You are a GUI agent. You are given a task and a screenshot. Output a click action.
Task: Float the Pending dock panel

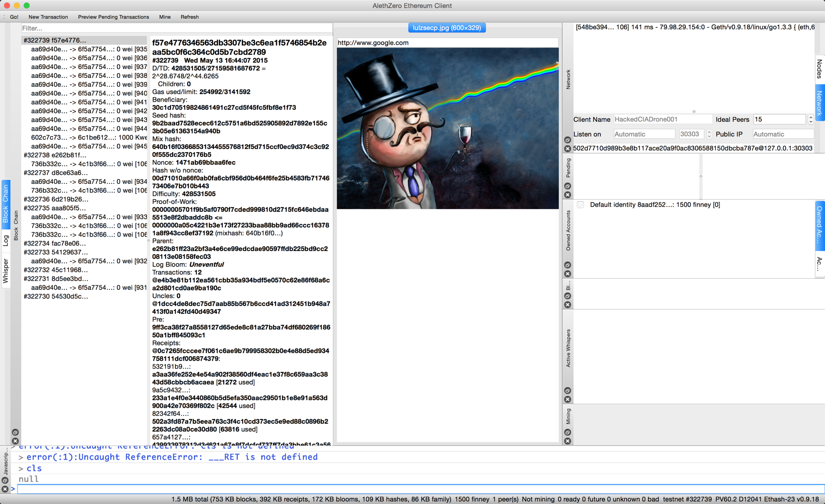pyautogui.click(x=568, y=186)
